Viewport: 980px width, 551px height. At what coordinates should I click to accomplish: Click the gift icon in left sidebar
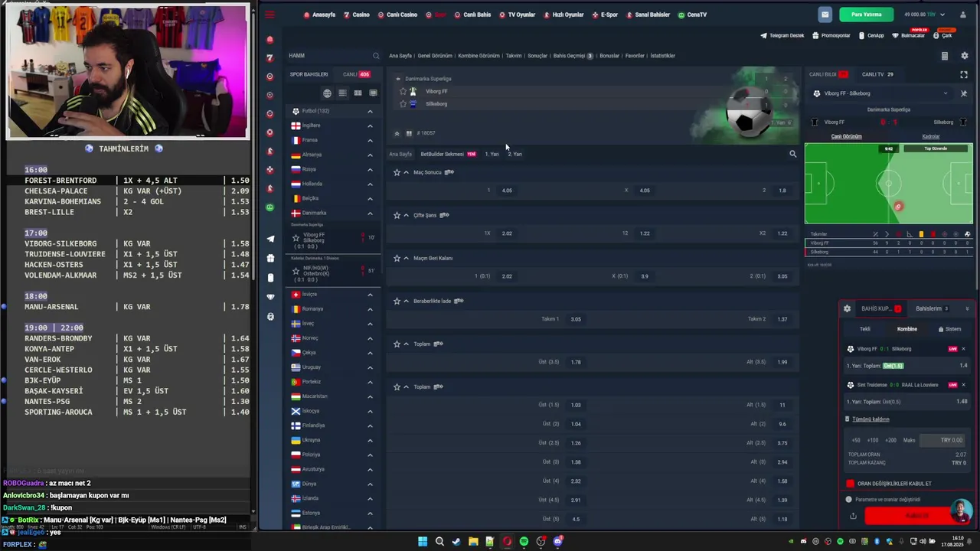[x=269, y=258]
